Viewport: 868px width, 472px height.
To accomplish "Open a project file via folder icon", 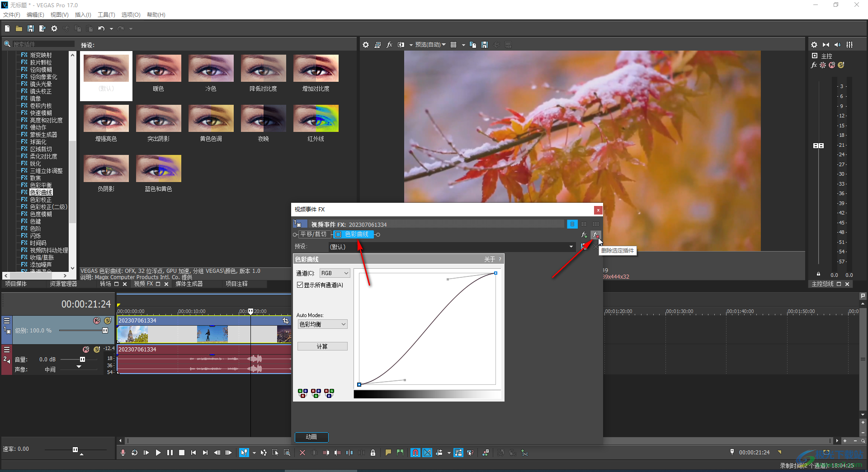I will click(x=19, y=28).
